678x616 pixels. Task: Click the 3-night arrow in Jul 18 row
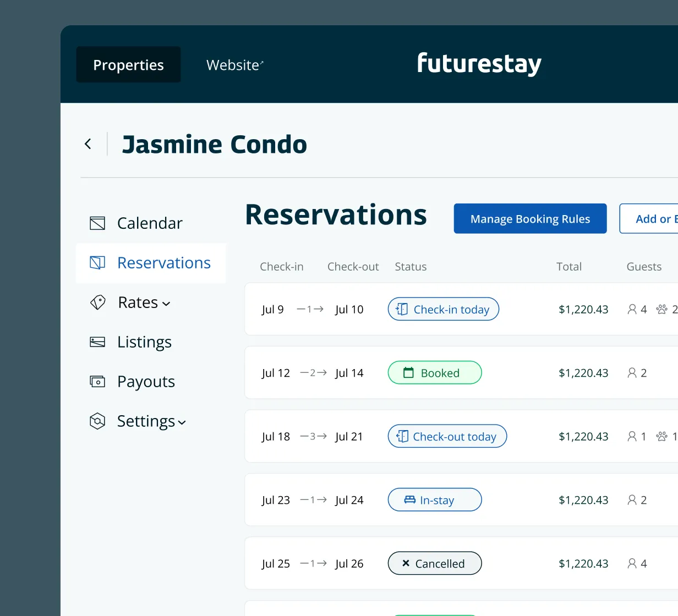pyautogui.click(x=313, y=436)
